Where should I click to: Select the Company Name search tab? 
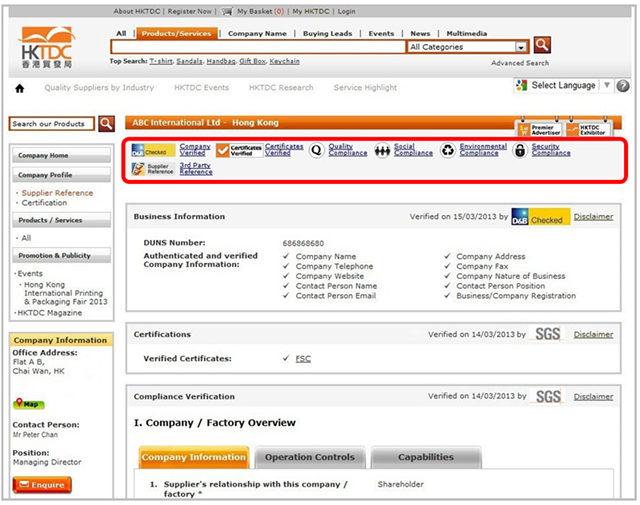pos(257,33)
